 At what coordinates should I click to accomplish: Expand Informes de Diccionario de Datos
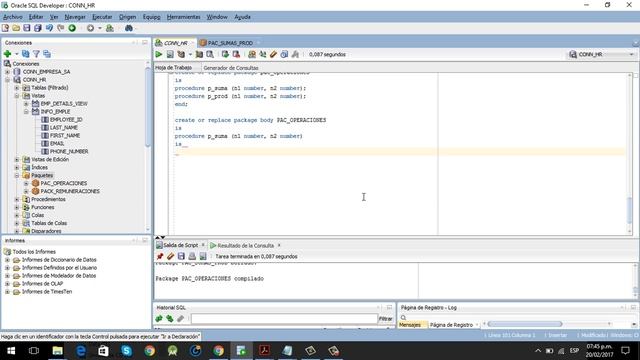tap(7, 260)
